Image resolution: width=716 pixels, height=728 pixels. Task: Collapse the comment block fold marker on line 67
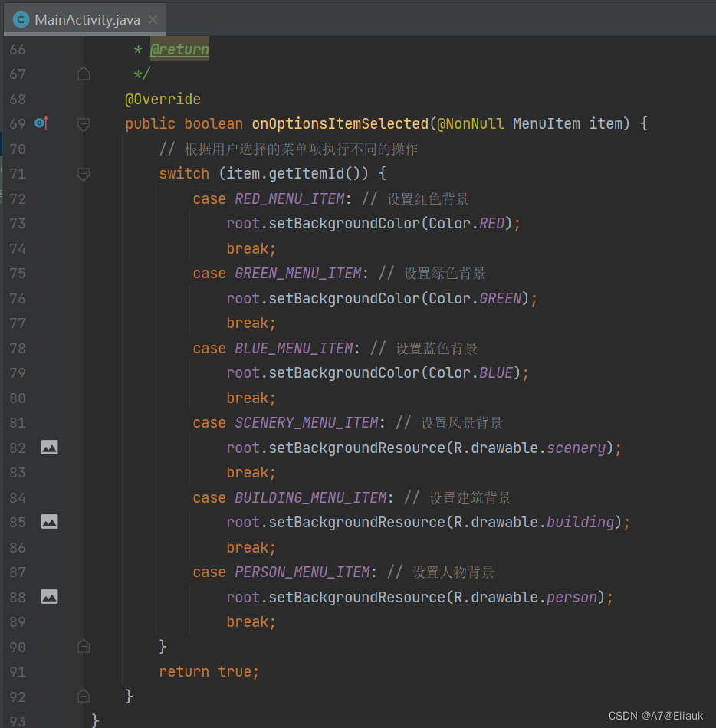[x=84, y=74]
